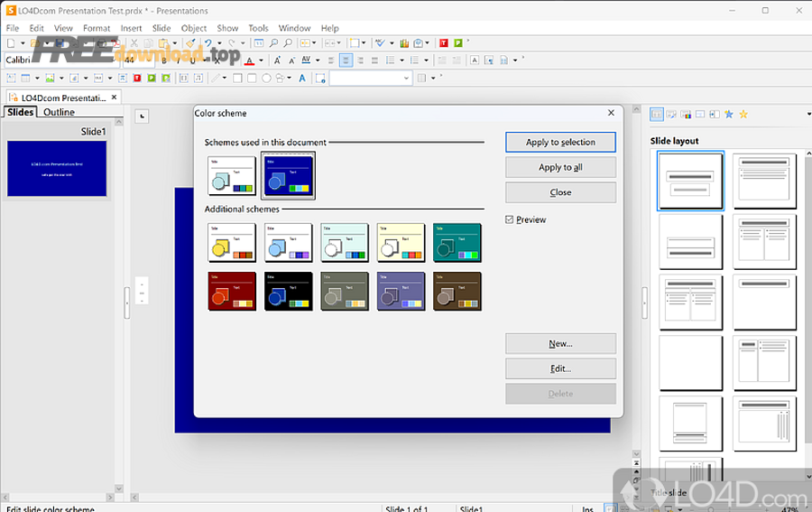Click the Zoom in magnifier icon
The image size is (812, 512).
coord(273,43)
